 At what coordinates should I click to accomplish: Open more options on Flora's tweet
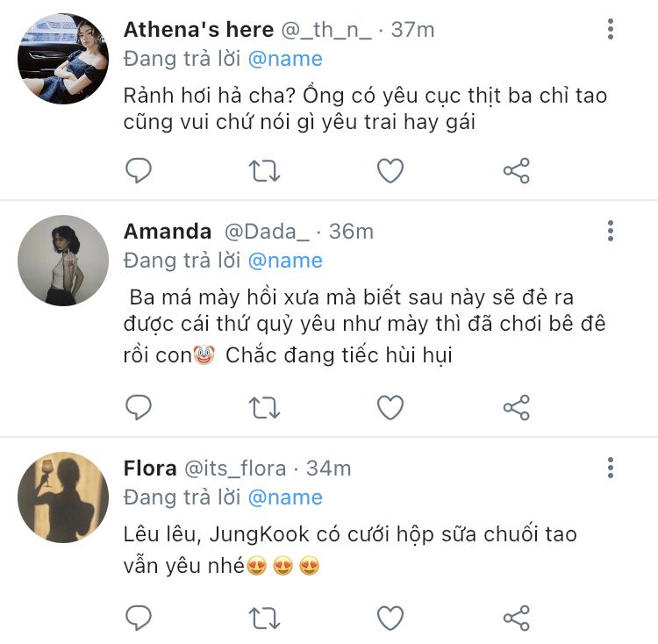(x=611, y=468)
